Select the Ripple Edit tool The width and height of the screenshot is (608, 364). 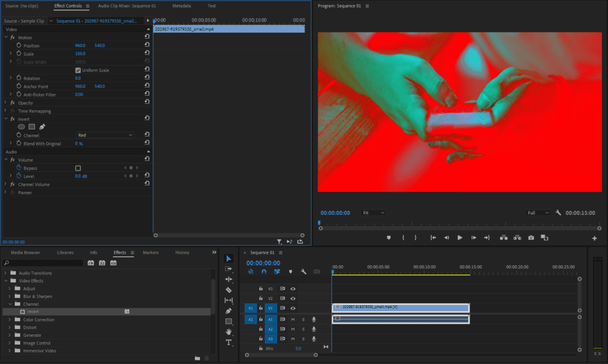pos(229,279)
